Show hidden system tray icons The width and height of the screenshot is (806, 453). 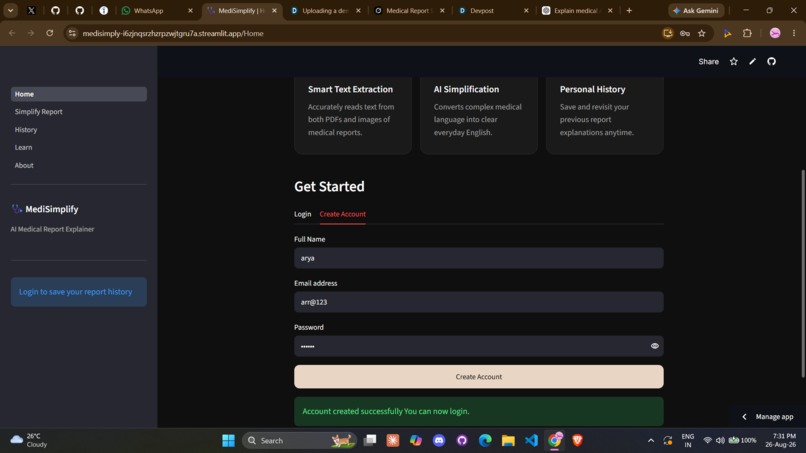[x=651, y=440]
